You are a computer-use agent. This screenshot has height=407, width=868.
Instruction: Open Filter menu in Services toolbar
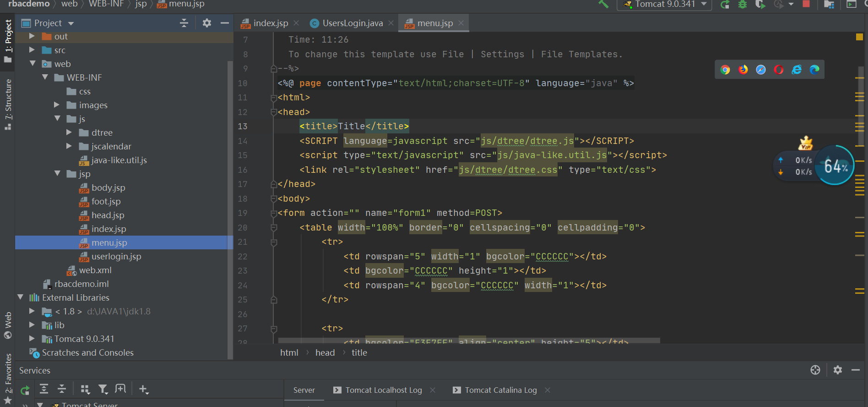point(103,389)
